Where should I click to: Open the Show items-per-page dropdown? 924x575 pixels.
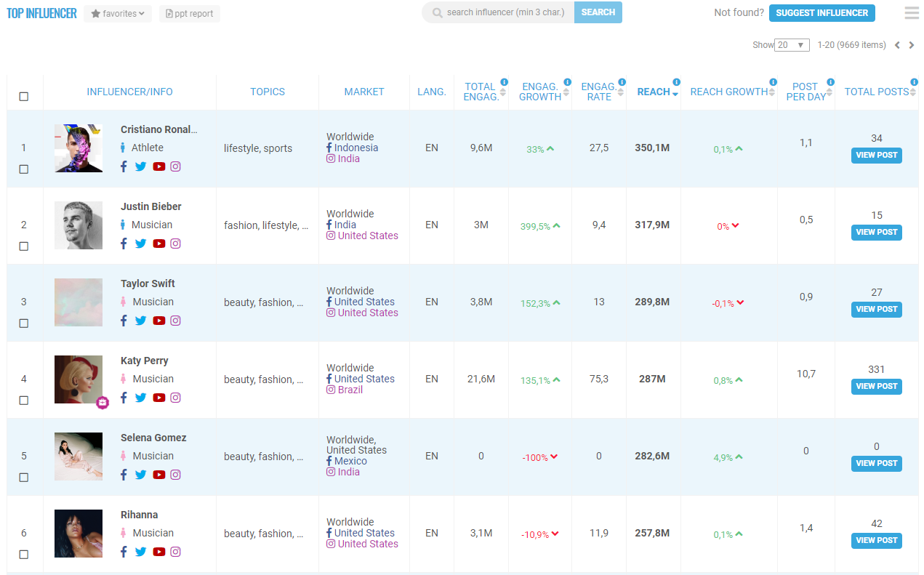pos(792,45)
